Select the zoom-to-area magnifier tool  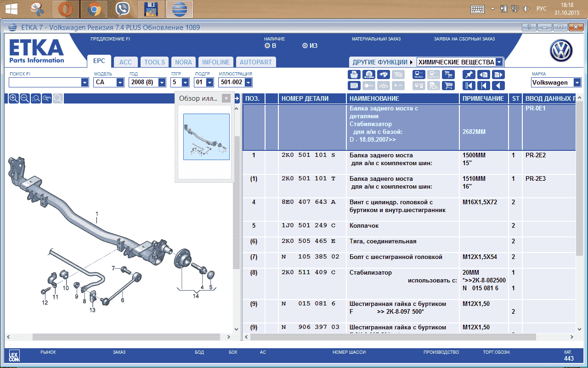pyautogui.click(x=36, y=98)
